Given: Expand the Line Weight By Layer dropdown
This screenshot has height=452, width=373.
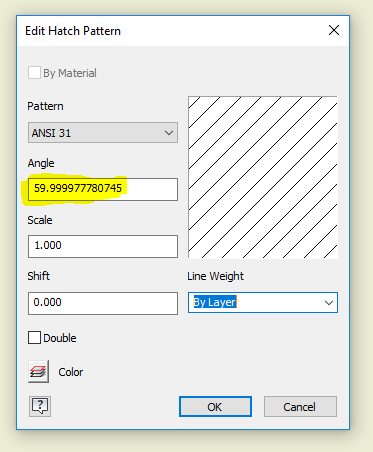Looking at the screenshot, I should (x=263, y=303).
